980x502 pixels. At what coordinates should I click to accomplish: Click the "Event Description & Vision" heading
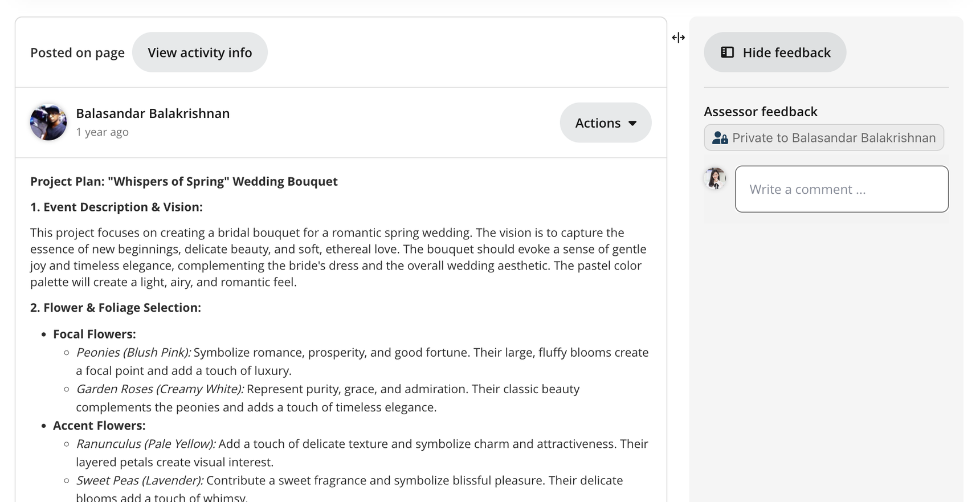116,207
